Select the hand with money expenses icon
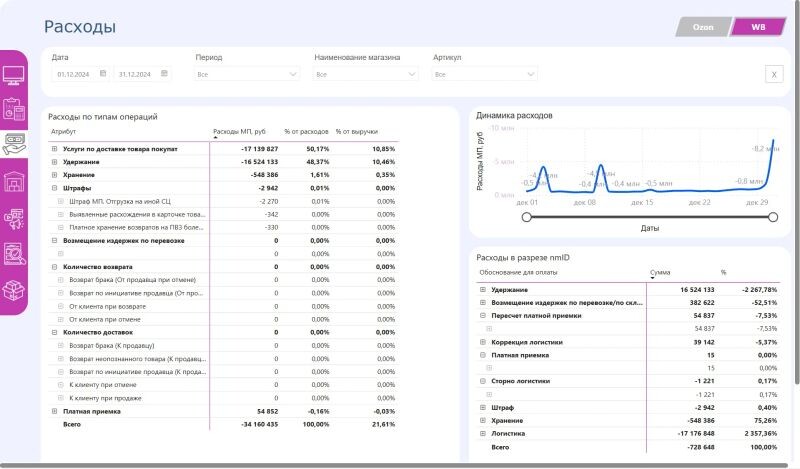This screenshot has width=800, height=469. click(x=14, y=144)
